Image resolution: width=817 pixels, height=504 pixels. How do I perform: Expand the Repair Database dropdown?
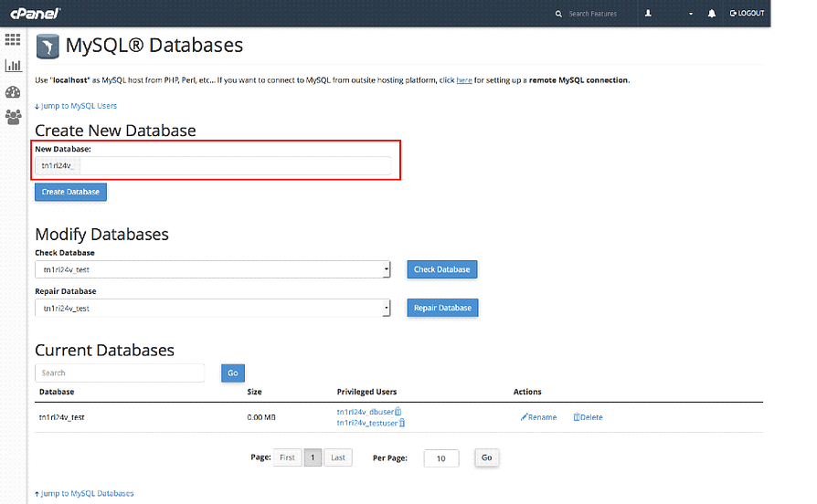213,309
